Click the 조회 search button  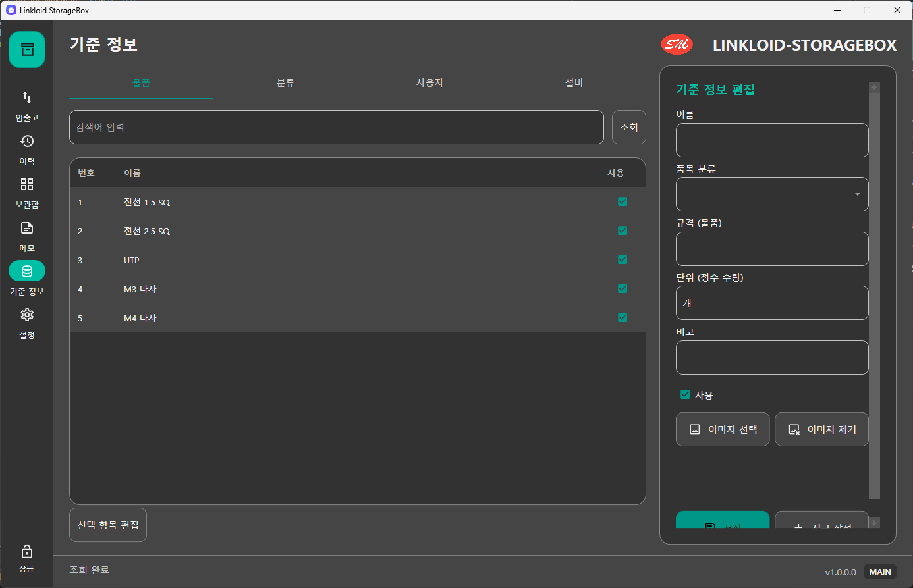[629, 127]
